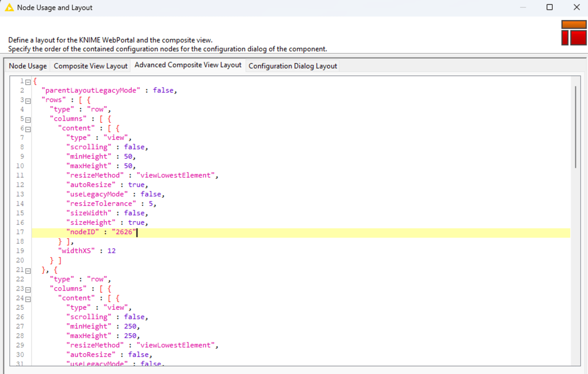
Task: Click the red-orange layout icon at top right
Action: 573,33
